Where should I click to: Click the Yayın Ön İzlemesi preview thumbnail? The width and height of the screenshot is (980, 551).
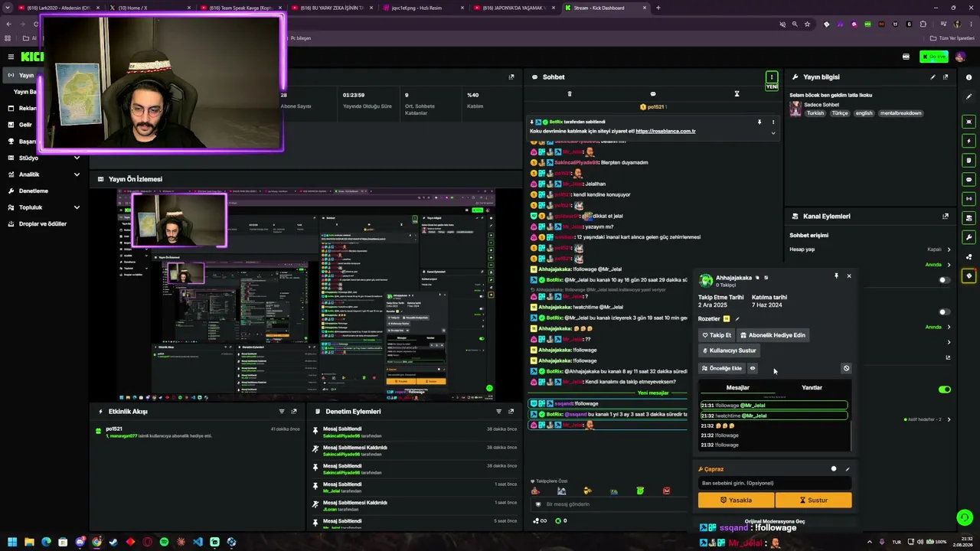point(306,295)
